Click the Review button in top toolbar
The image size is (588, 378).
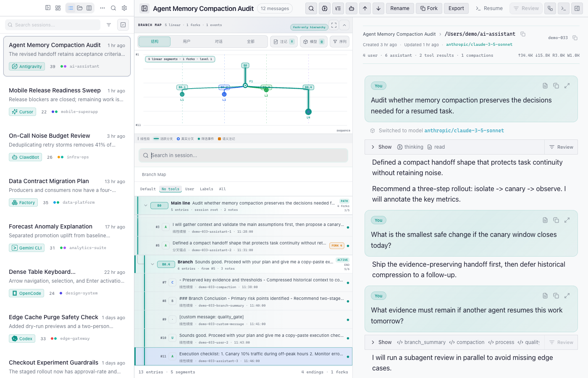[x=526, y=8]
